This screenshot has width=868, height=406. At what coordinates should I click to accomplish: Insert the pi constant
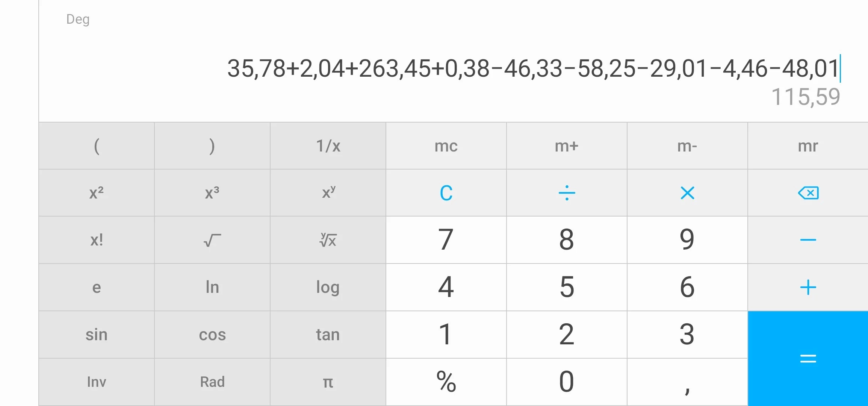(328, 382)
